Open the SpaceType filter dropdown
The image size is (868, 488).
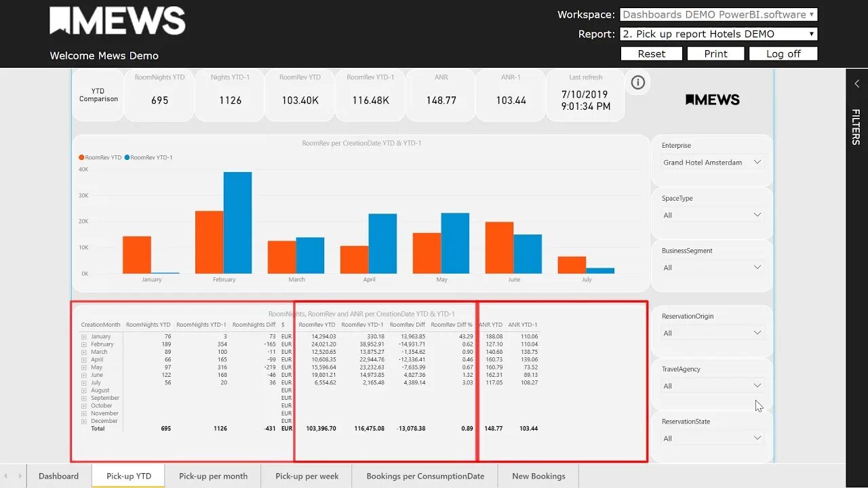(x=712, y=215)
